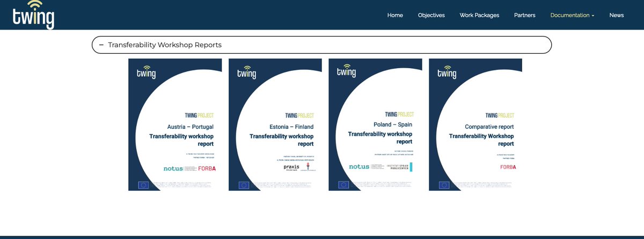Click the EU flag on Comparative report cover
The height and width of the screenshot is (239, 644).
coord(444,185)
